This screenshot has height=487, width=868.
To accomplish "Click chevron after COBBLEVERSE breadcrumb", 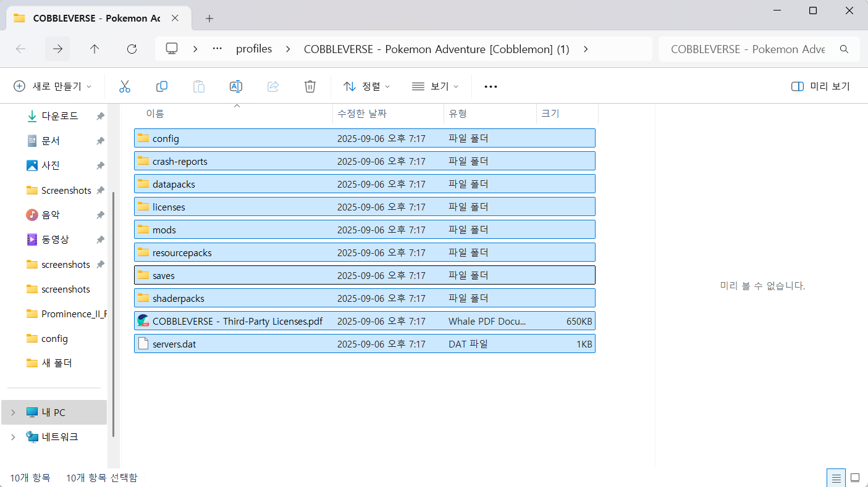I will [586, 49].
